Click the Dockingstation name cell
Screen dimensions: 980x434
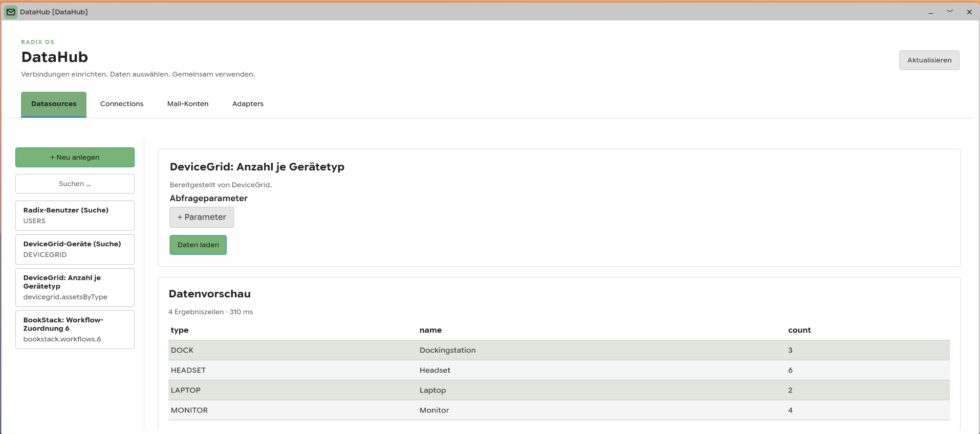pos(448,350)
